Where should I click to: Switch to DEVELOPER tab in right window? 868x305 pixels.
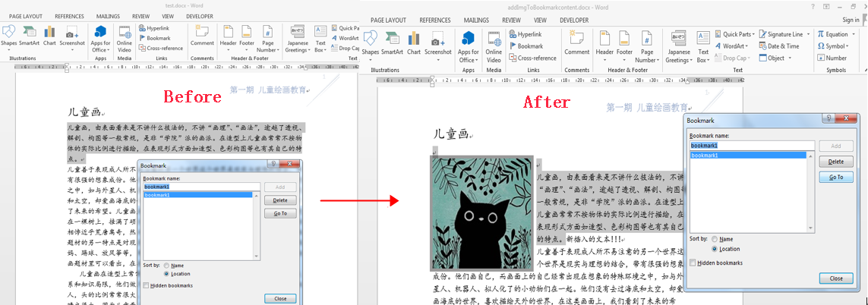[574, 20]
